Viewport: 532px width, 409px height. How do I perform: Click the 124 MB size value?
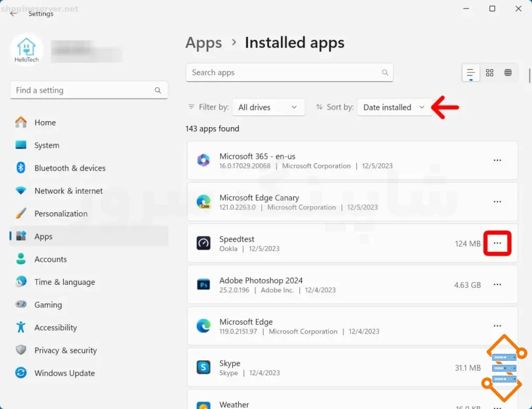(x=468, y=243)
